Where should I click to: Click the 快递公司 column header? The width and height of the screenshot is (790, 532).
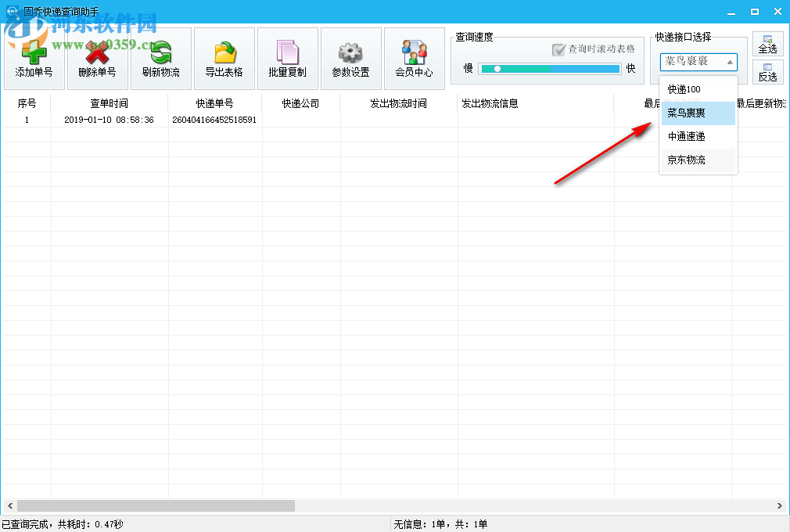pyautogui.click(x=300, y=103)
